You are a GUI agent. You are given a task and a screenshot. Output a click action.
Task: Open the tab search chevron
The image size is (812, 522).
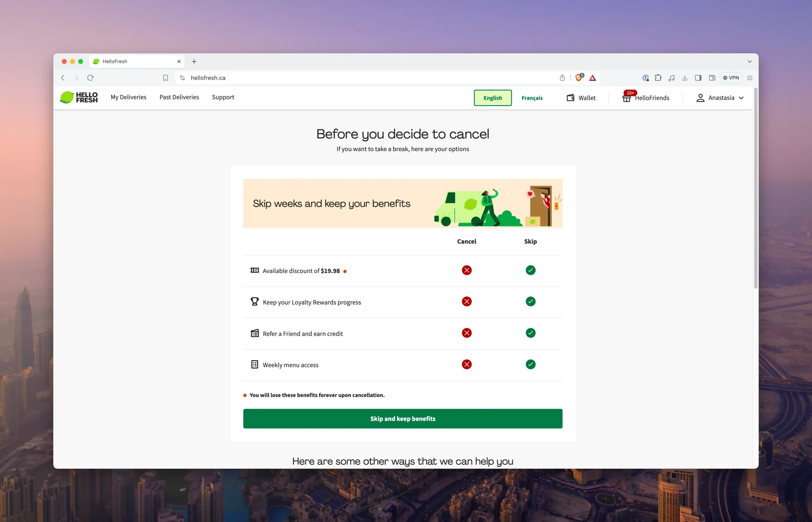click(749, 61)
